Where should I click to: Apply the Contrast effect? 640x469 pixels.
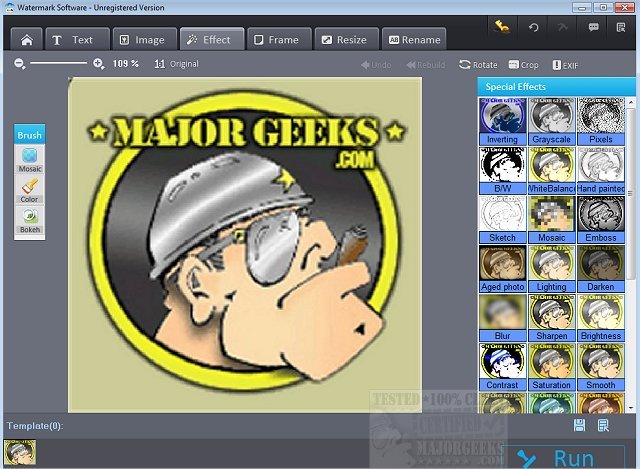coord(502,367)
